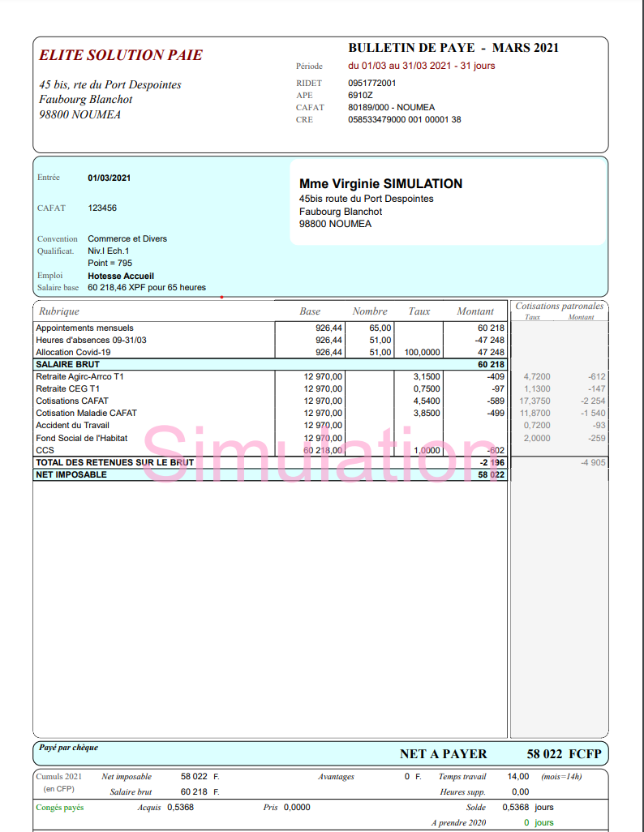Click employee name 'Mme Virginie SIMULATION'
This screenshot has height=832, width=644.
point(380,183)
